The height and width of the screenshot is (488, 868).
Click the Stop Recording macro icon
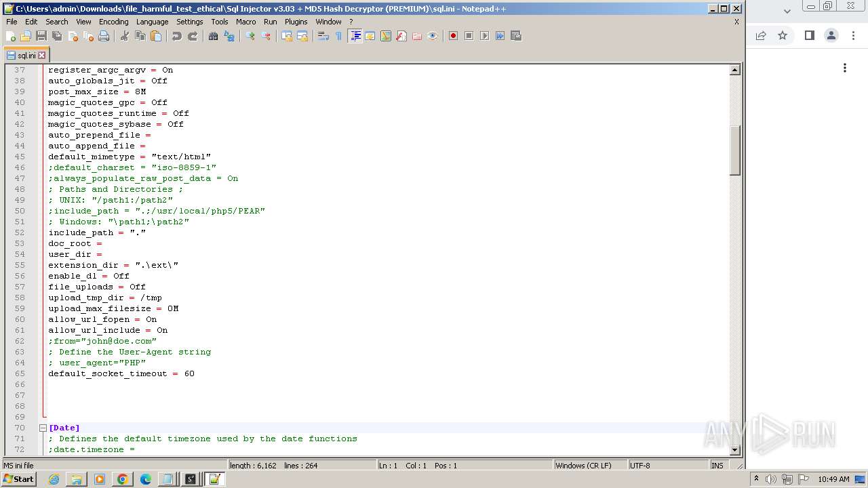469,36
